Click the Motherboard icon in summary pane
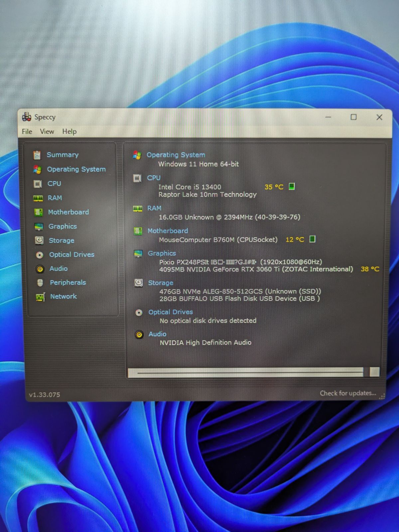Screen dimensions: 399x532 click(138, 231)
